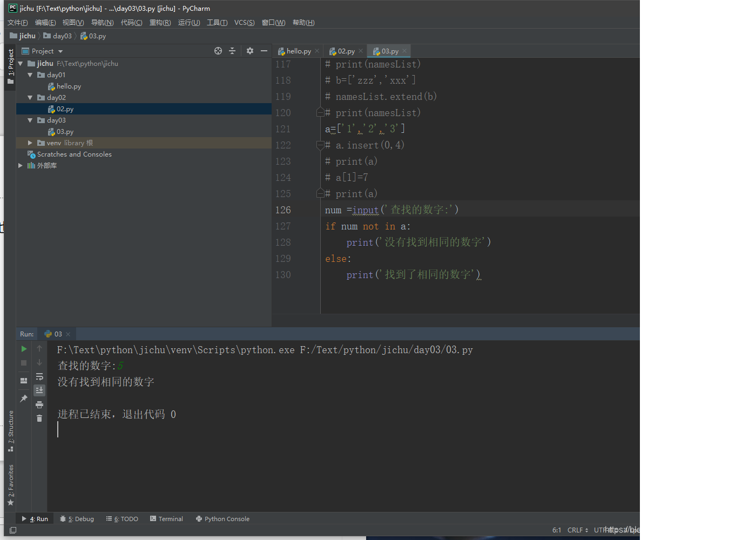This screenshot has width=756, height=540.
Task: Place cursor on line 126 input statement
Action: [x=391, y=210]
